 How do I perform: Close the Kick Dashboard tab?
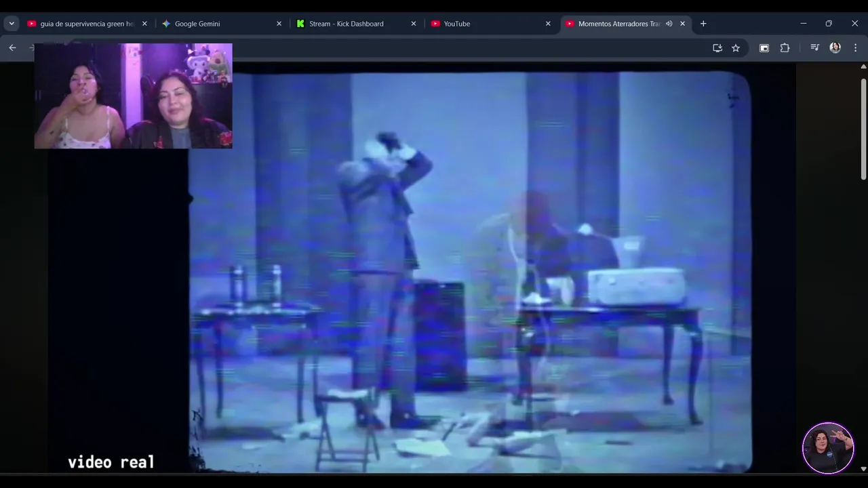point(414,24)
